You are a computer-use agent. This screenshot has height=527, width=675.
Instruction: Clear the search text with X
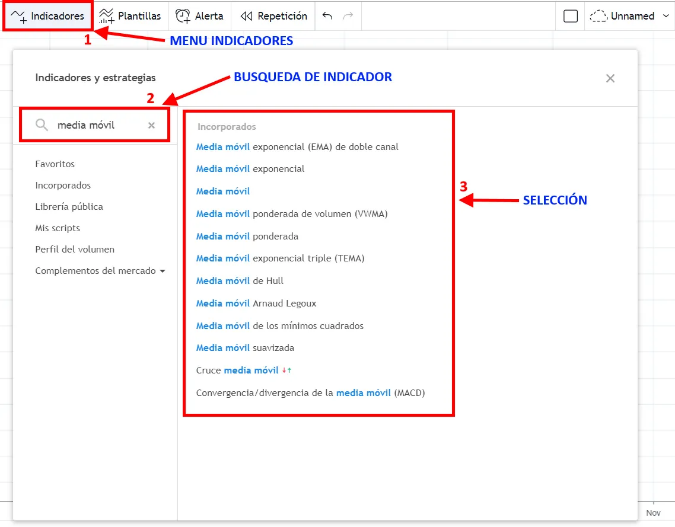tap(152, 125)
